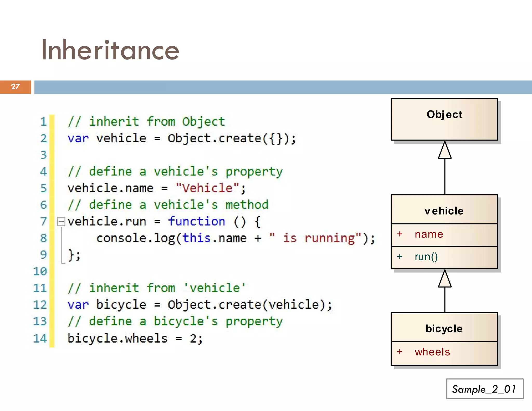Image resolution: width=532 pixels, height=411 pixels.
Task: Click line number 5 in code gutter
Action: (43, 188)
